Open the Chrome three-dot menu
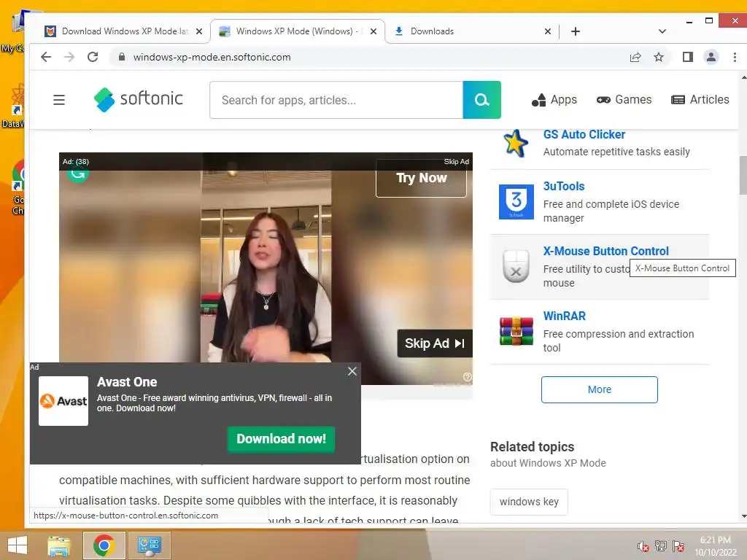The height and width of the screenshot is (560, 747). tap(735, 57)
